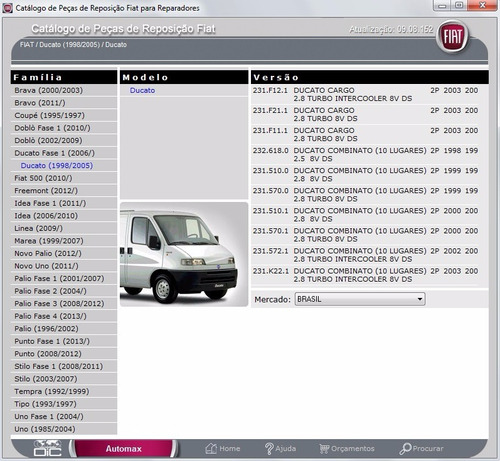Select Coupé (1995/1997) family
Screen dimensions: 500x461
click(64, 115)
